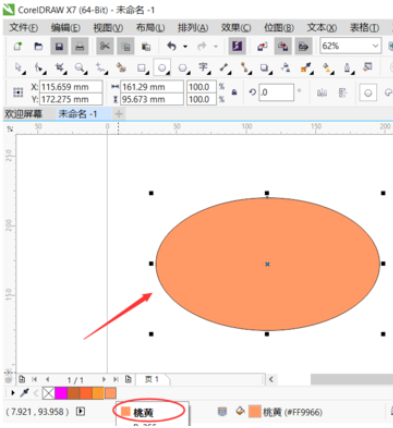Click the Mirror horizontally button

[322, 93]
